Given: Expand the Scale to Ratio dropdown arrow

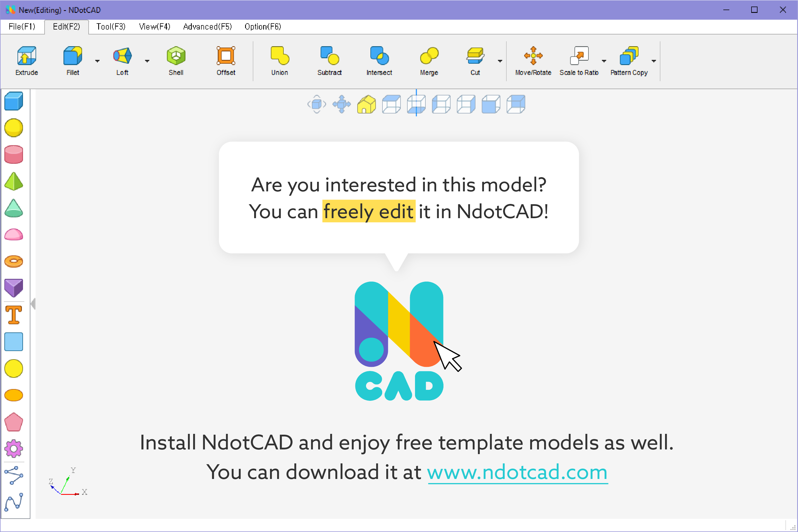Looking at the screenshot, I should click(604, 61).
